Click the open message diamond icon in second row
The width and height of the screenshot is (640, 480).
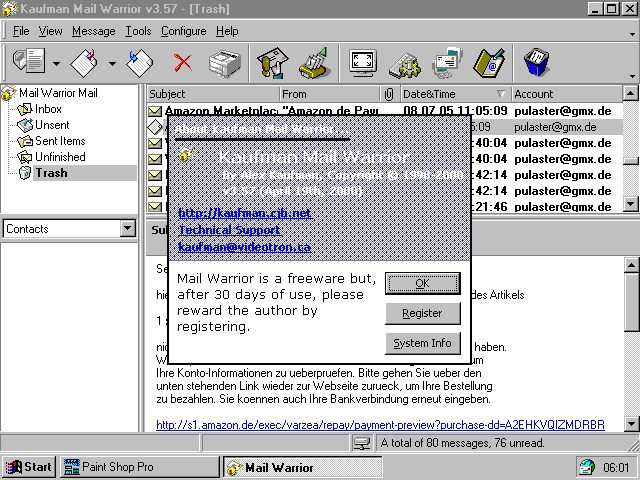point(155,127)
